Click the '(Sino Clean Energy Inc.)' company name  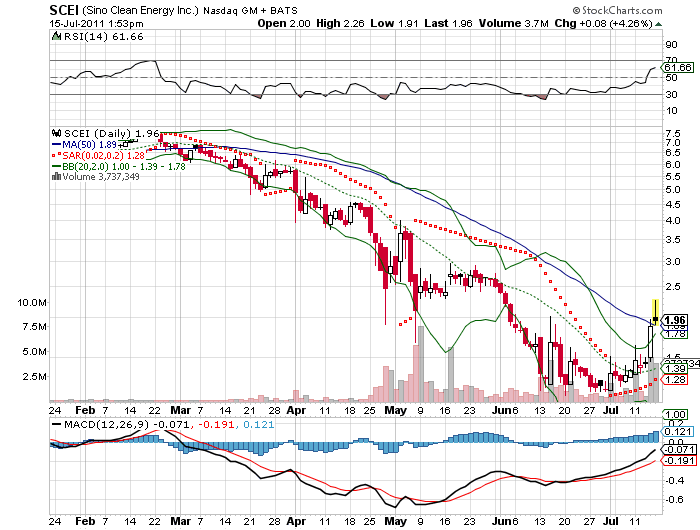(142, 10)
